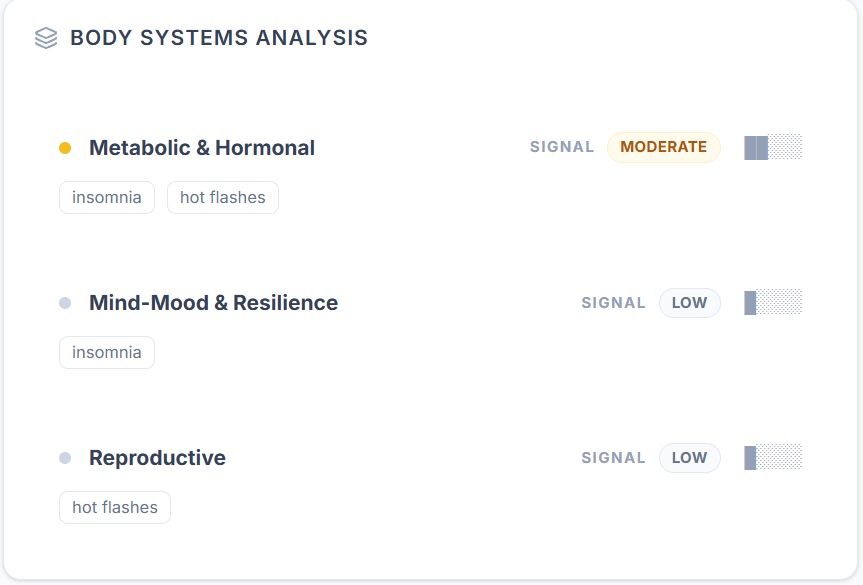This screenshot has height=585, width=863.
Task: Click the yellow dot next to Metabolic & Hormonal
Action: (x=65, y=148)
